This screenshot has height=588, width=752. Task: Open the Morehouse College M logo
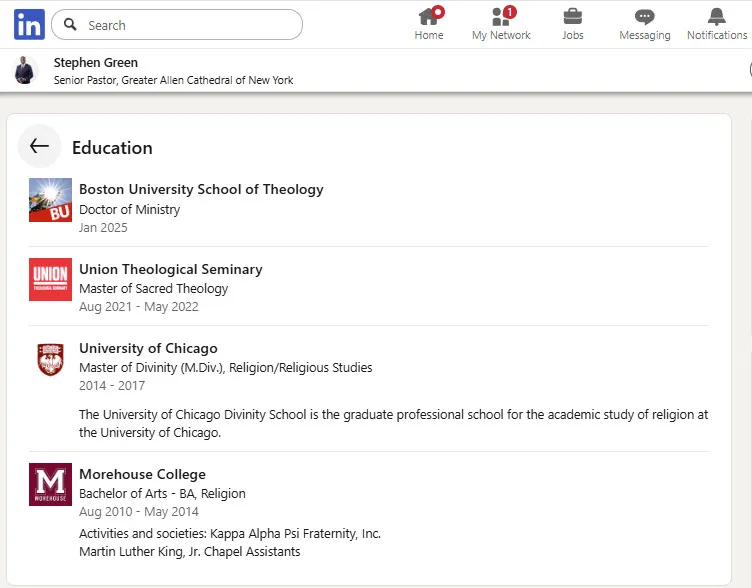tap(50, 484)
